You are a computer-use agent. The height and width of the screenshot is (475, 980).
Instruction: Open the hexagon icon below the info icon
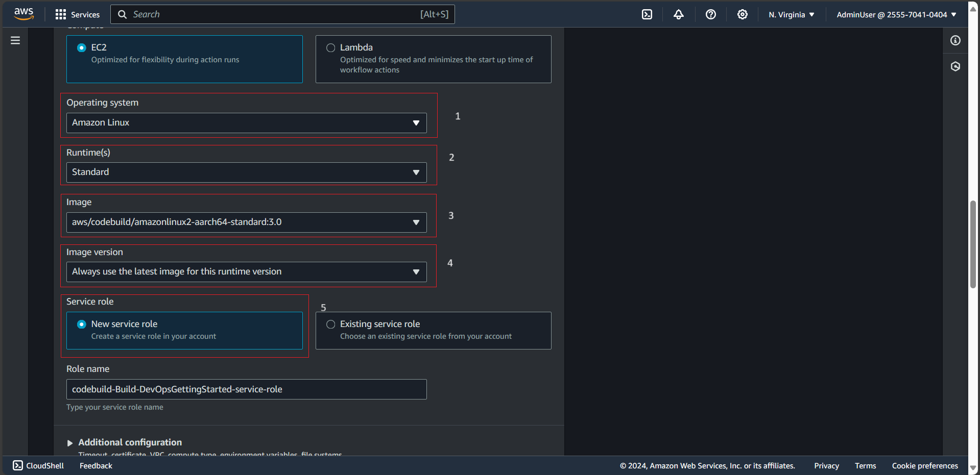pyautogui.click(x=955, y=66)
